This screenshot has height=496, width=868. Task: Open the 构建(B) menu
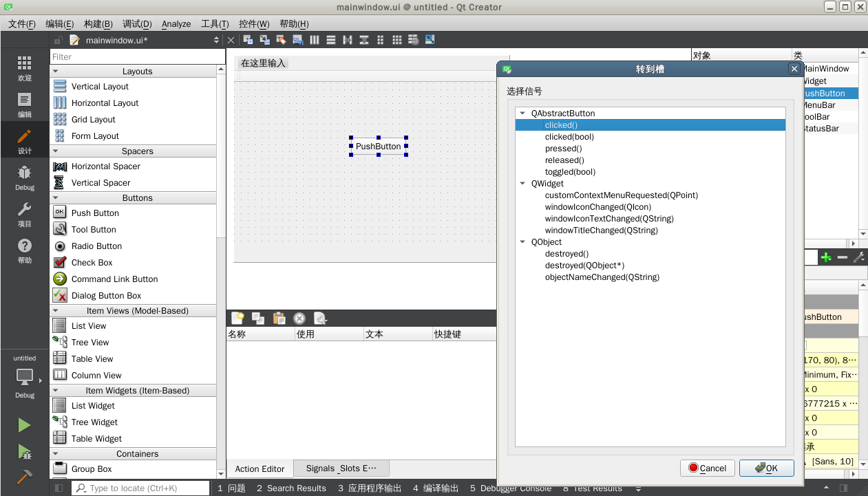pos(98,24)
